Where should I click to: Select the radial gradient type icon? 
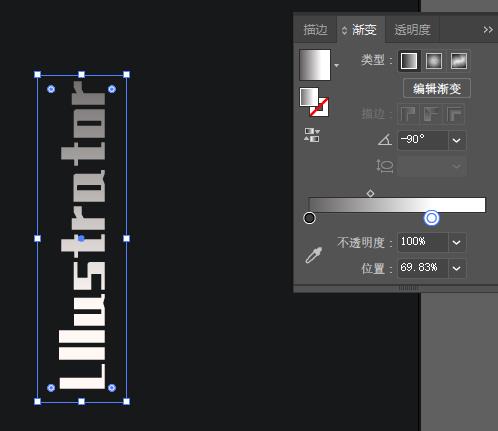click(434, 61)
